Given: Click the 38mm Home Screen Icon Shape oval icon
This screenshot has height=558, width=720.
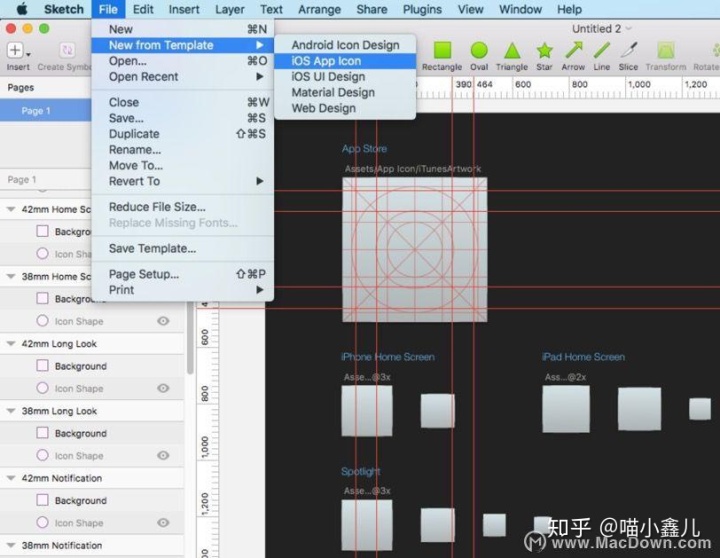Looking at the screenshot, I should pos(42,321).
